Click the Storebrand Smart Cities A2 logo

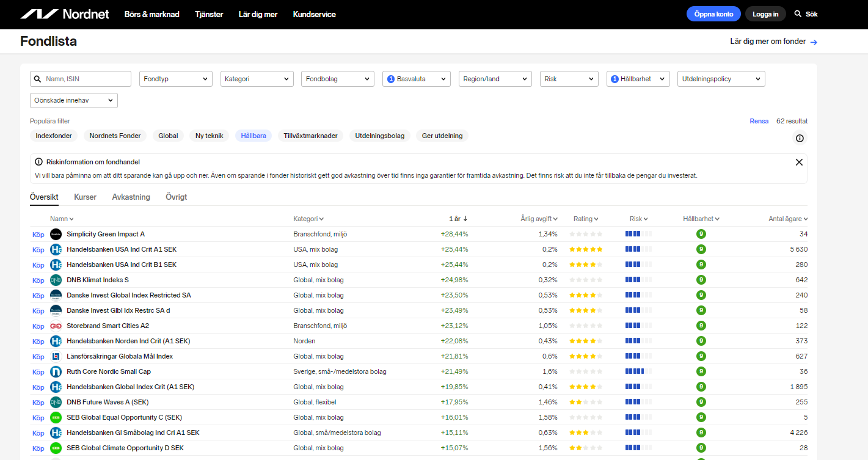(56, 326)
